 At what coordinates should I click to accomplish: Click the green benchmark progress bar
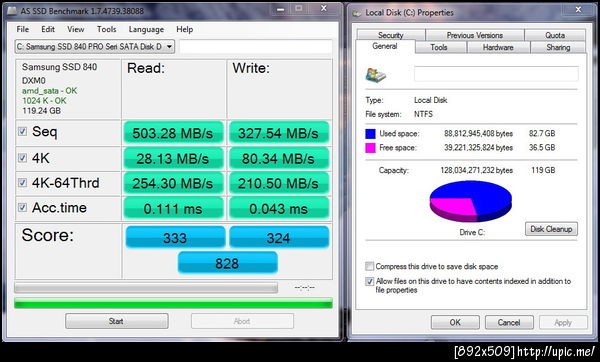[x=173, y=303]
